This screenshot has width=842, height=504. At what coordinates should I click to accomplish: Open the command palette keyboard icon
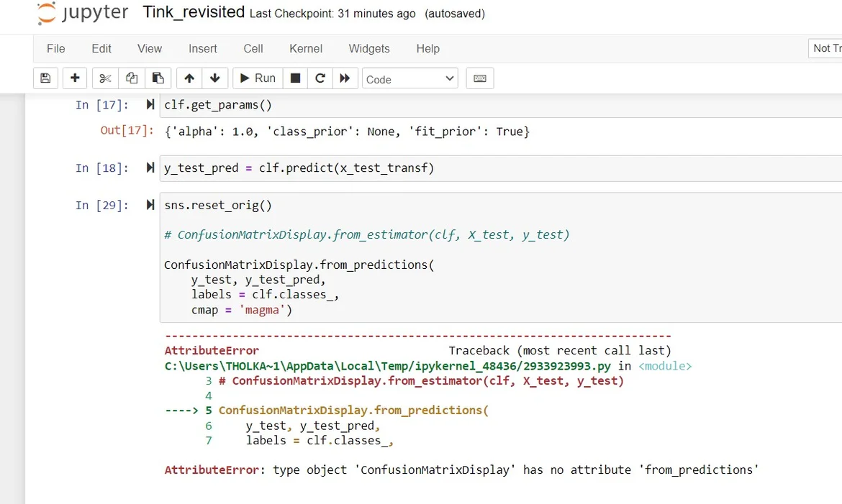pyautogui.click(x=480, y=78)
